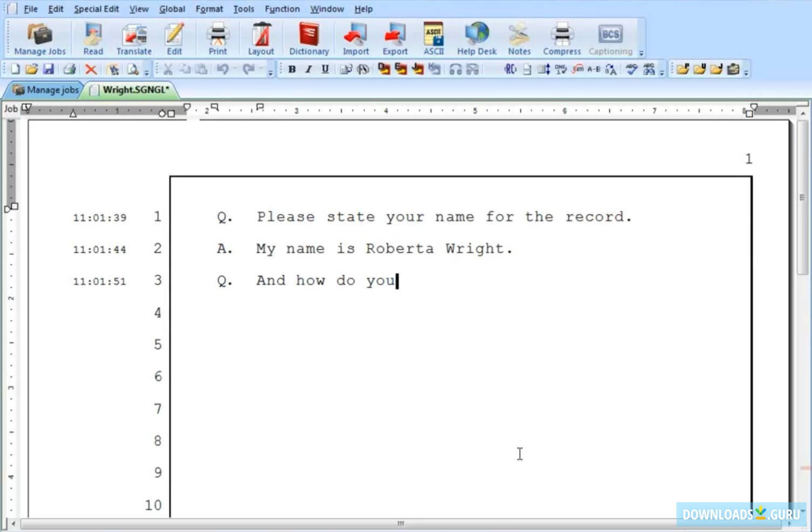This screenshot has width=812, height=532.
Task: Click the Job button beside the ruler
Action: (x=11, y=109)
